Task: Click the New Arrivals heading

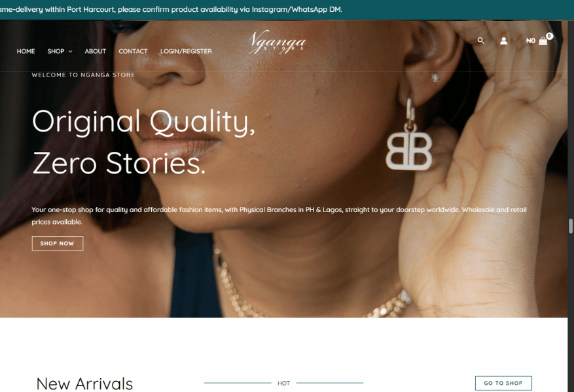Action: (84, 384)
